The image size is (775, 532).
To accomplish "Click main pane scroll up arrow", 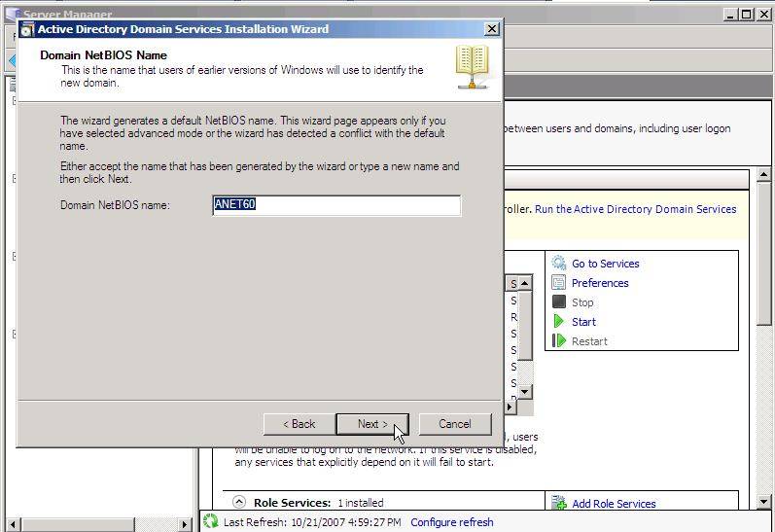I will pos(763,175).
